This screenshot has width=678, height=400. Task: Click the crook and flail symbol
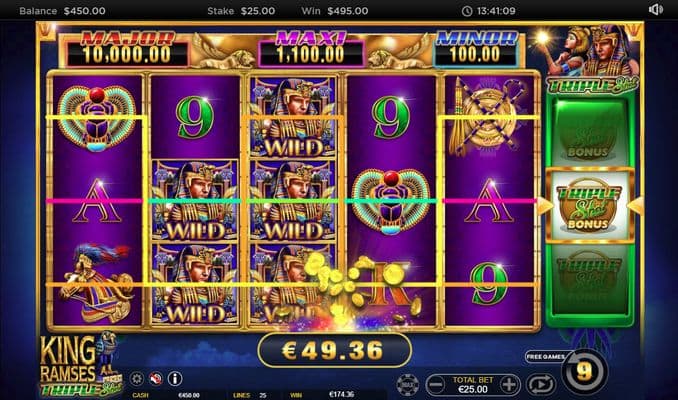pos(489,115)
